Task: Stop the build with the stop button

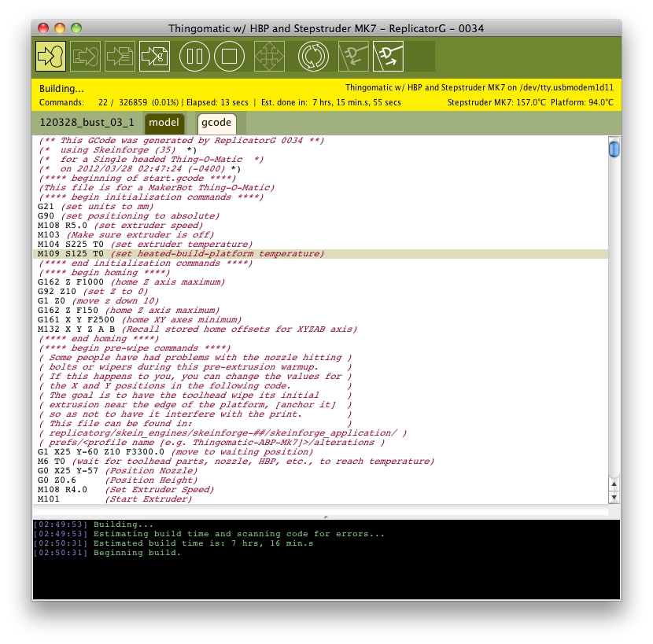Action: (229, 56)
